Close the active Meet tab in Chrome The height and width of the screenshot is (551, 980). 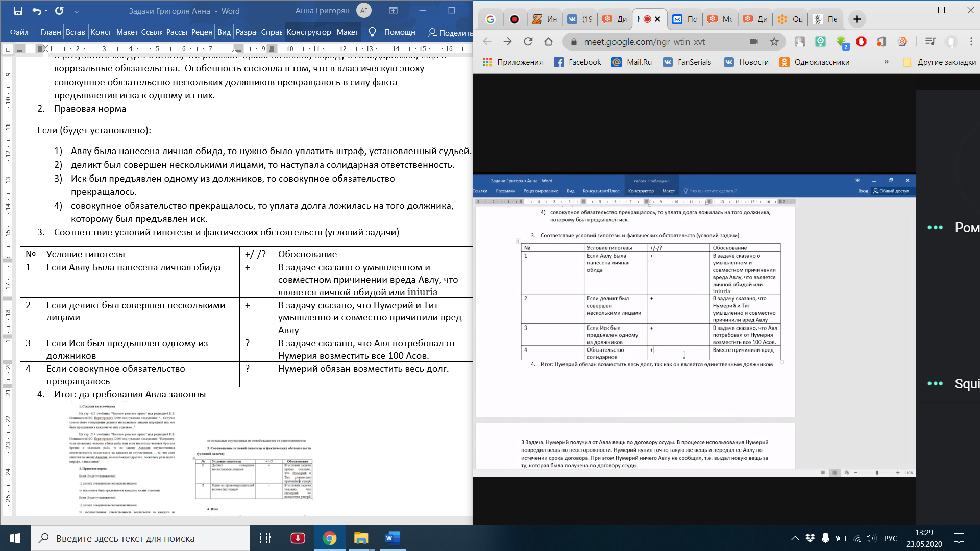pyautogui.click(x=657, y=19)
